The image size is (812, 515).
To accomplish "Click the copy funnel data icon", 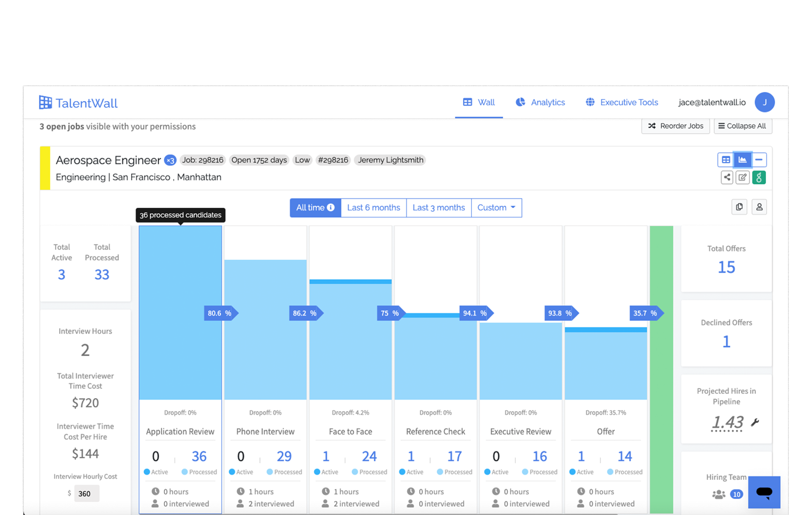I will tap(739, 207).
